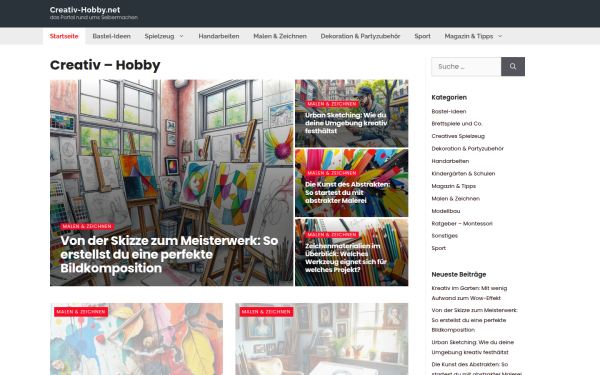Go to Handarbeiten in the navigation bar
The width and height of the screenshot is (600, 375).
(x=218, y=36)
